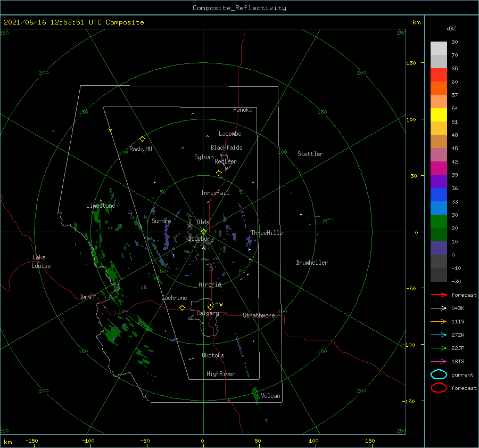Select the orange 57–60 dBZ swatch
Image resolution: width=479 pixels, height=448 pixels.
(x=439, y=88)
